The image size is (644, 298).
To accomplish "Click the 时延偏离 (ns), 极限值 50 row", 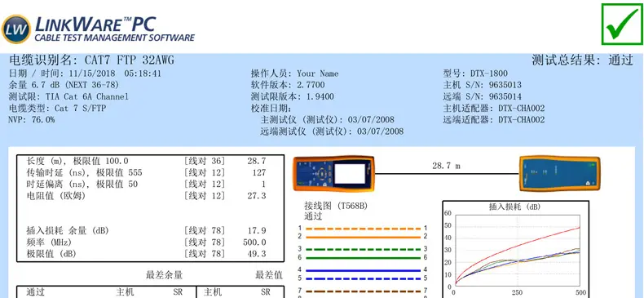I will click(x=146, y=184).
